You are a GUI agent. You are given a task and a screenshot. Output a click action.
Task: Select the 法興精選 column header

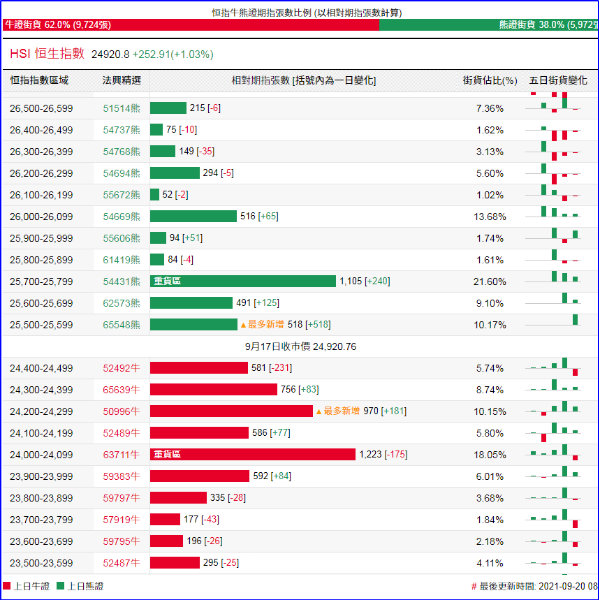click(122, 80)
